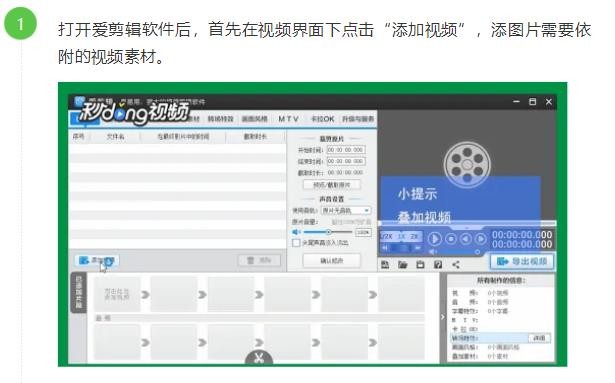Step to the next frame
This screenshot has width=615, height=383.
(x=480, y=239)
